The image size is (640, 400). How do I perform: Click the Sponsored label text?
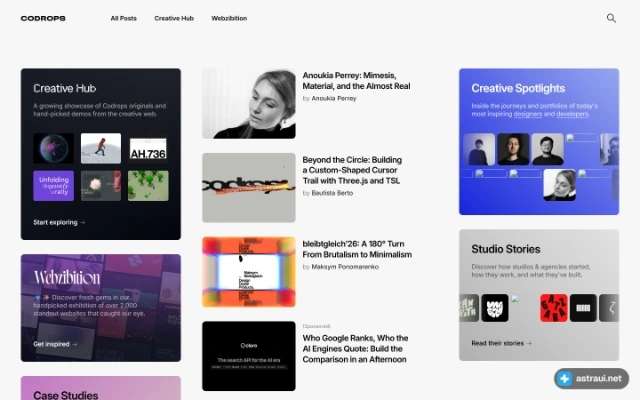click(316, 326)
